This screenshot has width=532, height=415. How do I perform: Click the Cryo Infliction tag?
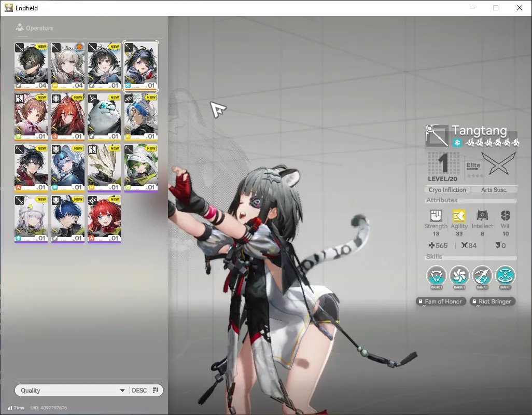[447, 190]
